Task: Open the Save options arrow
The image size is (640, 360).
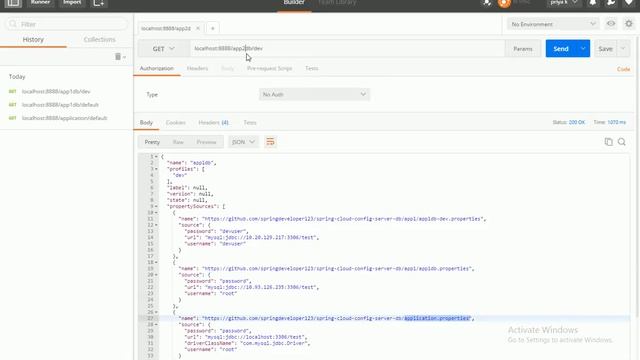Action: [x=623, y=49]
